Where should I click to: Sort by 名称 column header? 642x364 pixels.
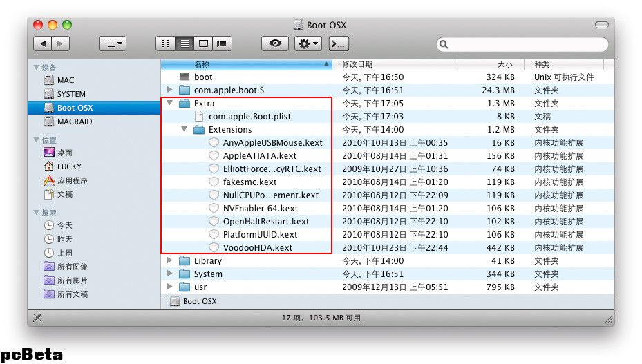point(246,64)
